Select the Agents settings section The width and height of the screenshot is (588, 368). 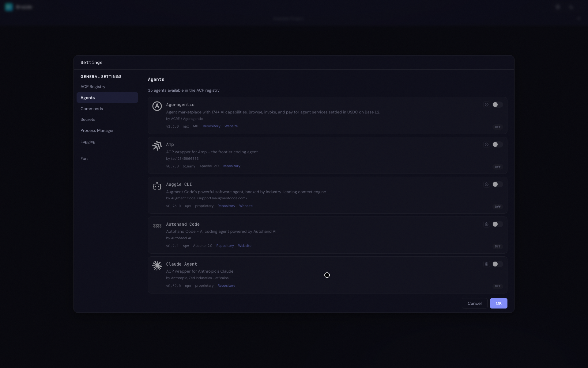point(107,98)
